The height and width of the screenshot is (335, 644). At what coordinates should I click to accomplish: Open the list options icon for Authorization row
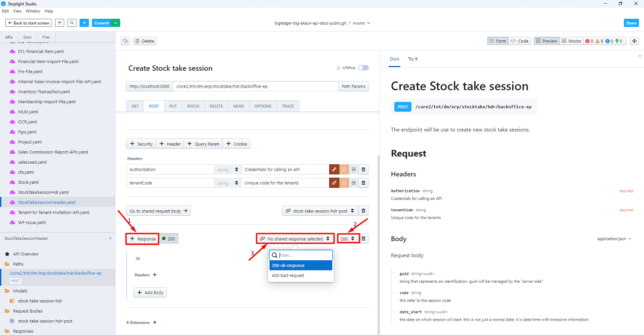pos(354,170)
